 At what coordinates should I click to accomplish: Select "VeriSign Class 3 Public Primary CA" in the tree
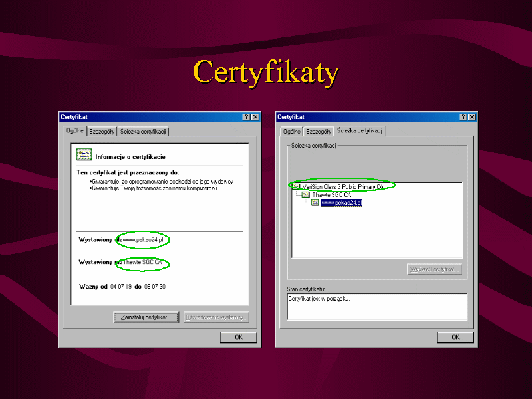tap(343, 187)
